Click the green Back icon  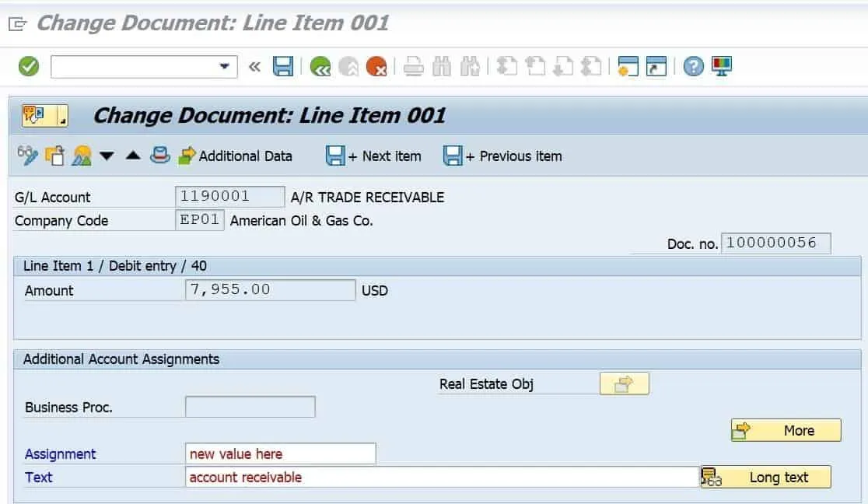320,67
